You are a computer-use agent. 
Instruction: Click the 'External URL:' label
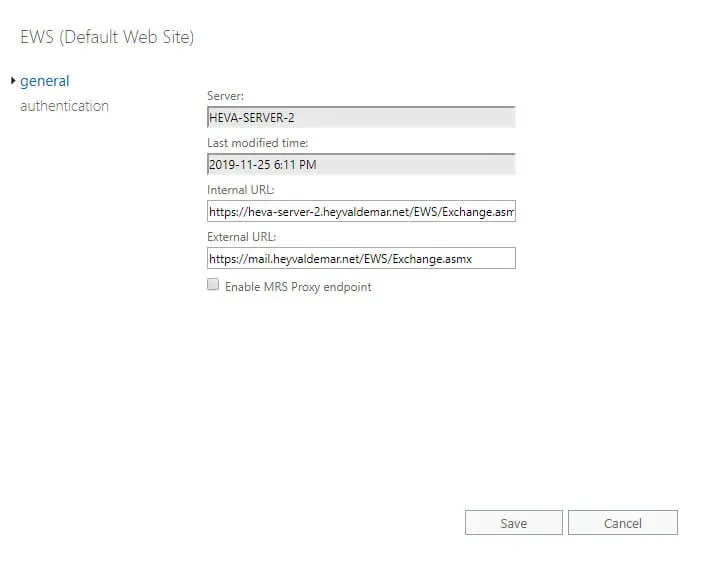241,237
